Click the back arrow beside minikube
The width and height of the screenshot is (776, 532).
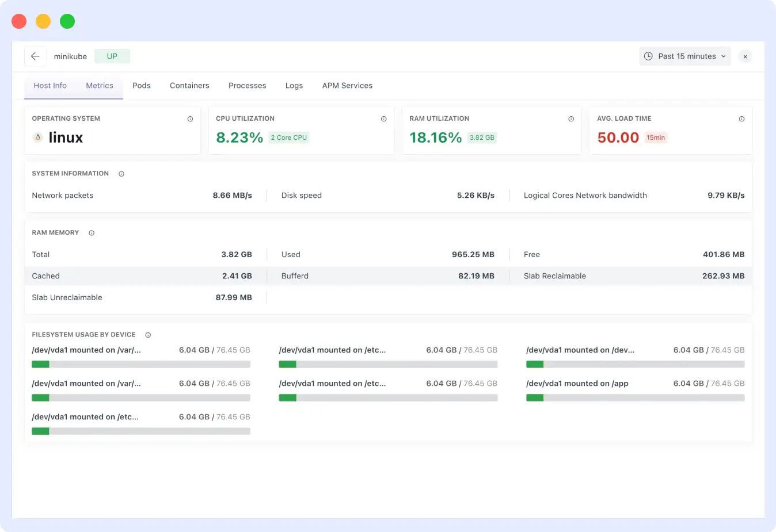click(35, 56)
